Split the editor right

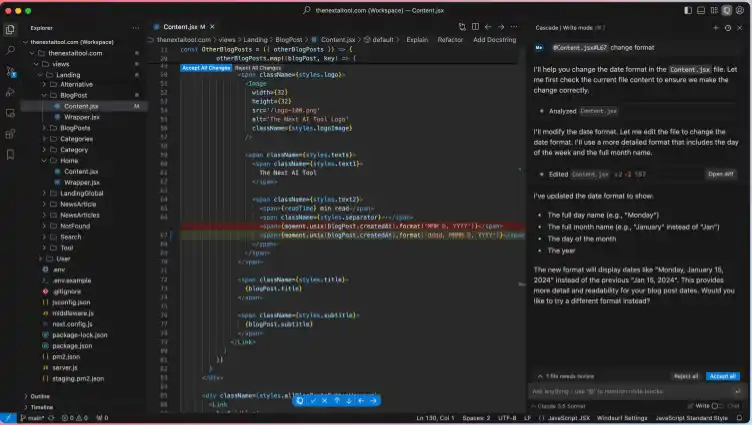pyautogui.click(x=475, y=27)
